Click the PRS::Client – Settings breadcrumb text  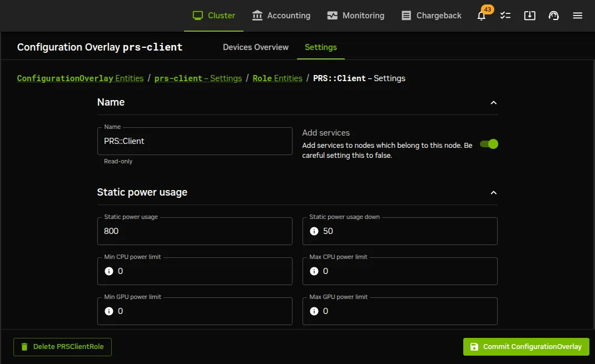359,78
